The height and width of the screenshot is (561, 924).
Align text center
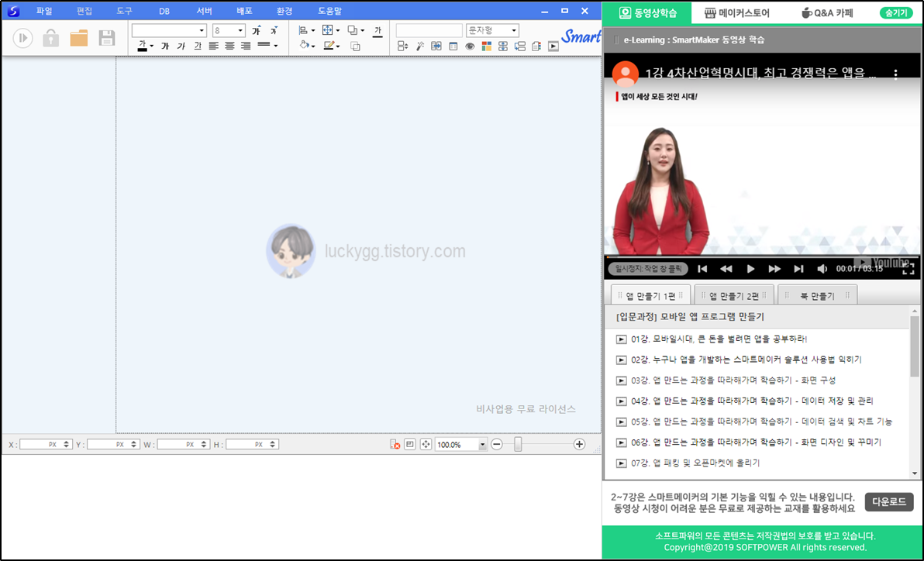click(229, 46)
